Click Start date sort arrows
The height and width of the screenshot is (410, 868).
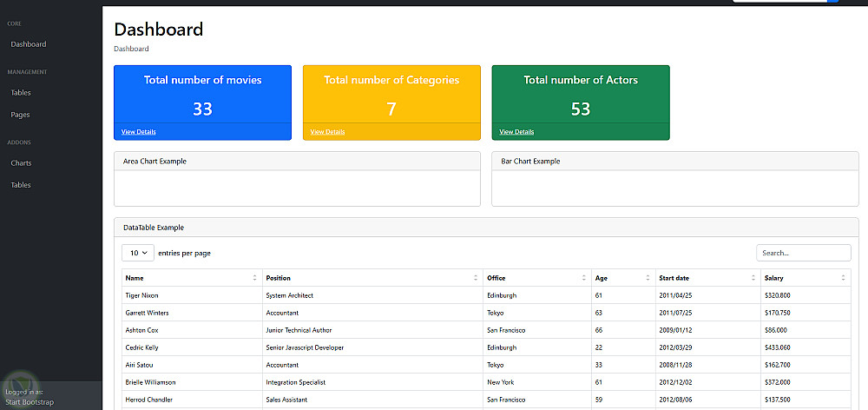(753, 278)
